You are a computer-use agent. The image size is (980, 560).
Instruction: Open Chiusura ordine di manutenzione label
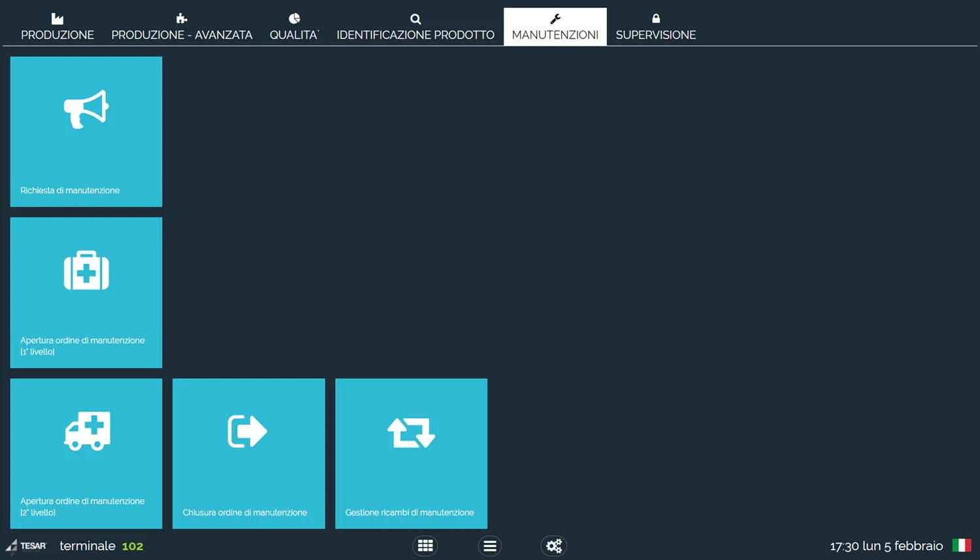245,512
